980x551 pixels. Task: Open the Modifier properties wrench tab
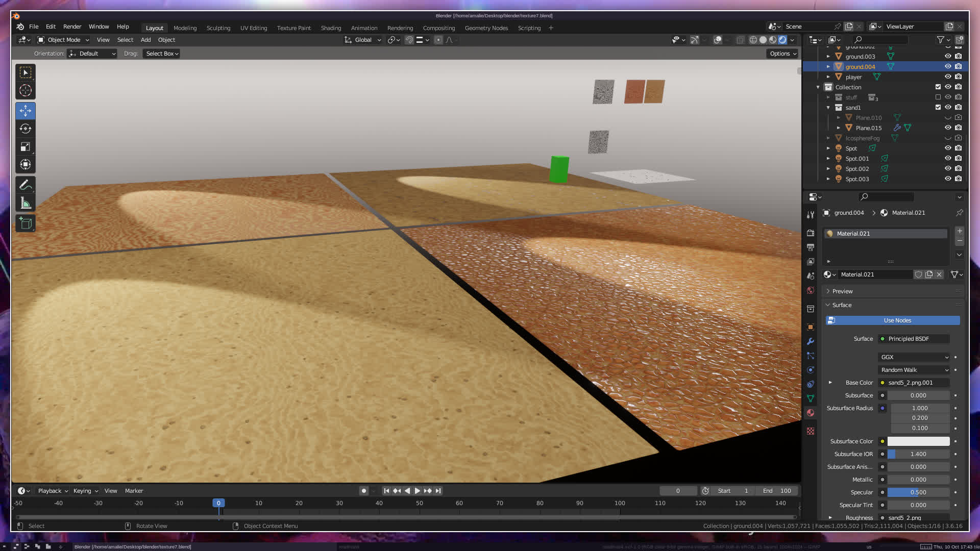[811, 341]
